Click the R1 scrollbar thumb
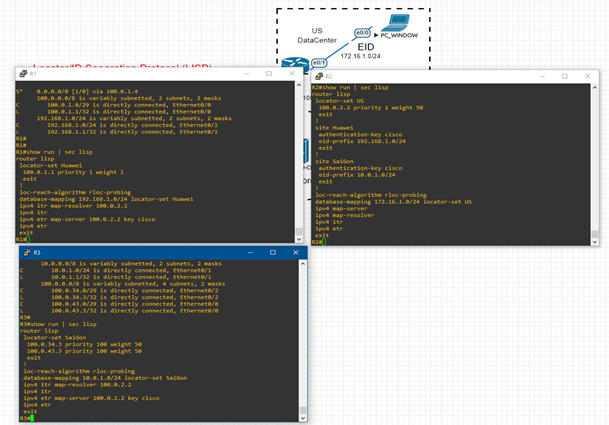This screenshot has width=609, height=425. tap(299, 231)
